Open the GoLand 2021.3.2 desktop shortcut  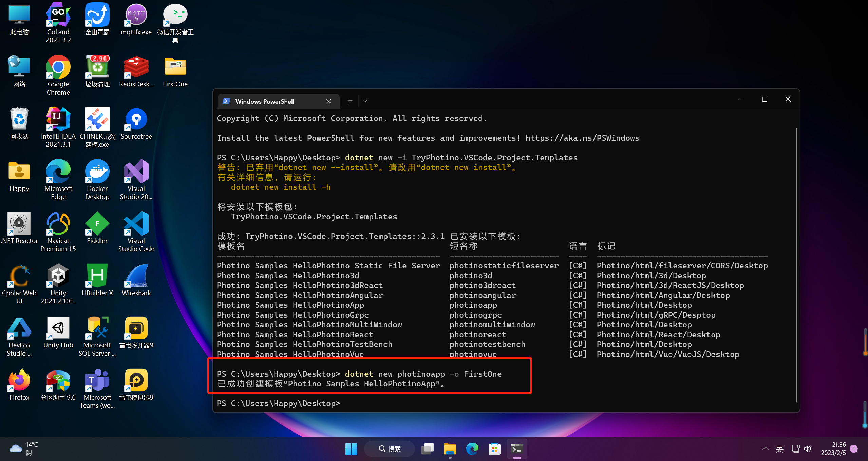(58, 15)
